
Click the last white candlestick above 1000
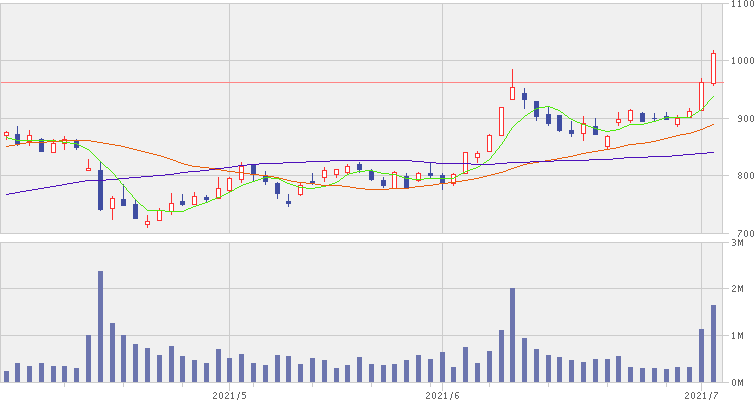coord(713,68)
